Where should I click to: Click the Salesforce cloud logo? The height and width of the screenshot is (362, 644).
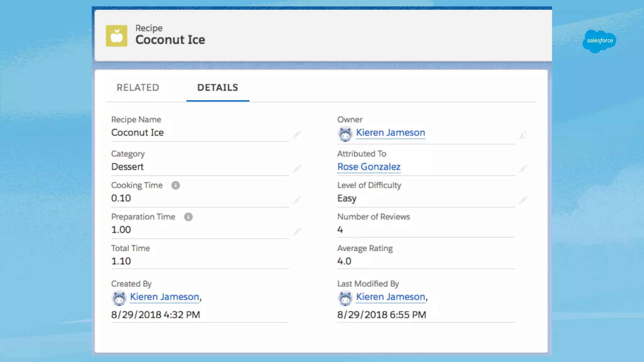(599, 41)
